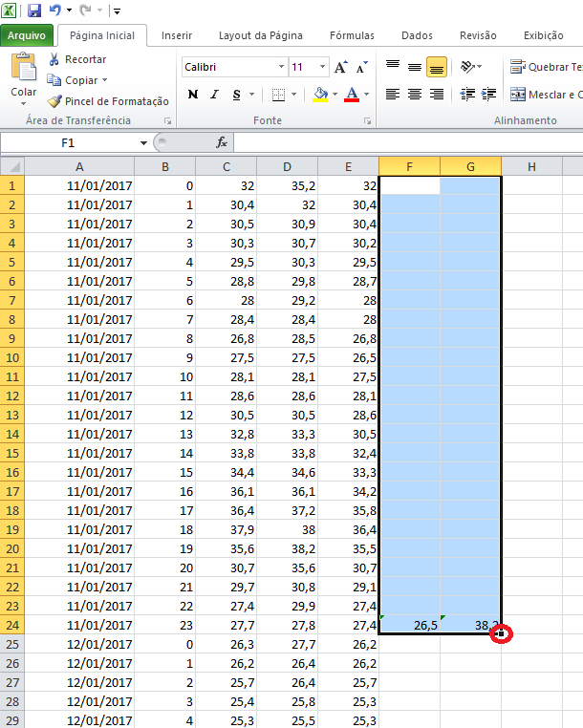Click the increase font size icon
Viewport: 583px width, 728px height.
(341, 68)
